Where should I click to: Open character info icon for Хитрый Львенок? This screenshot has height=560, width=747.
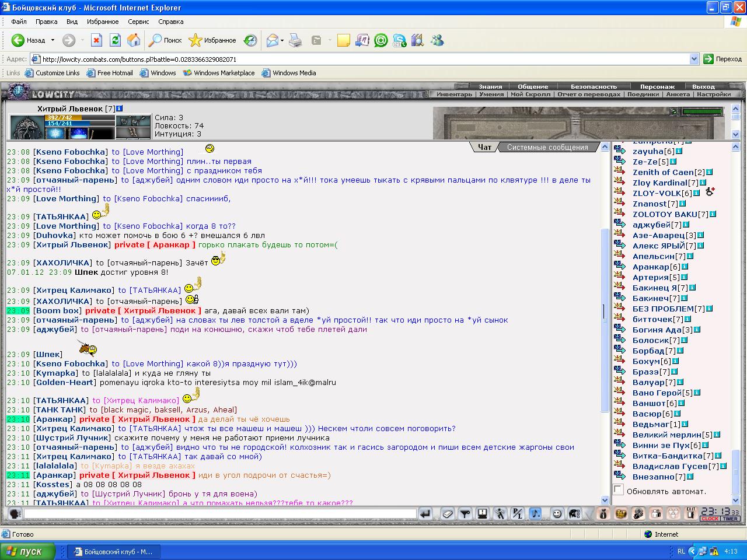click(x=120, y=108)
